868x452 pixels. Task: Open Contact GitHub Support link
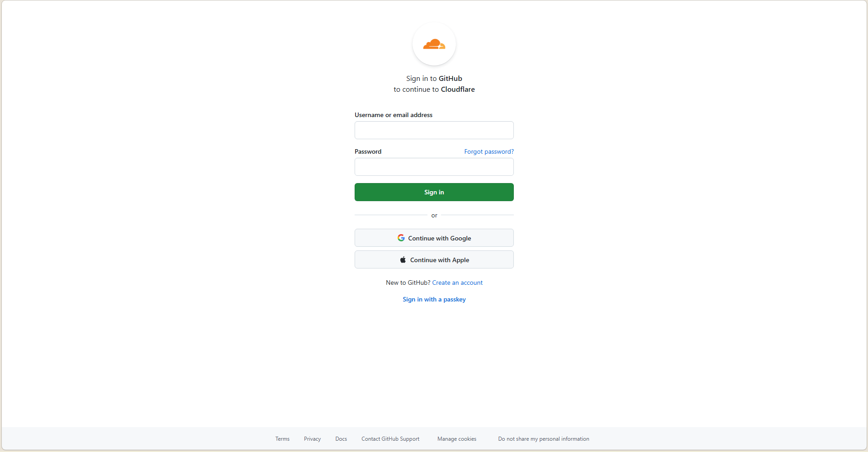point(390,439)
